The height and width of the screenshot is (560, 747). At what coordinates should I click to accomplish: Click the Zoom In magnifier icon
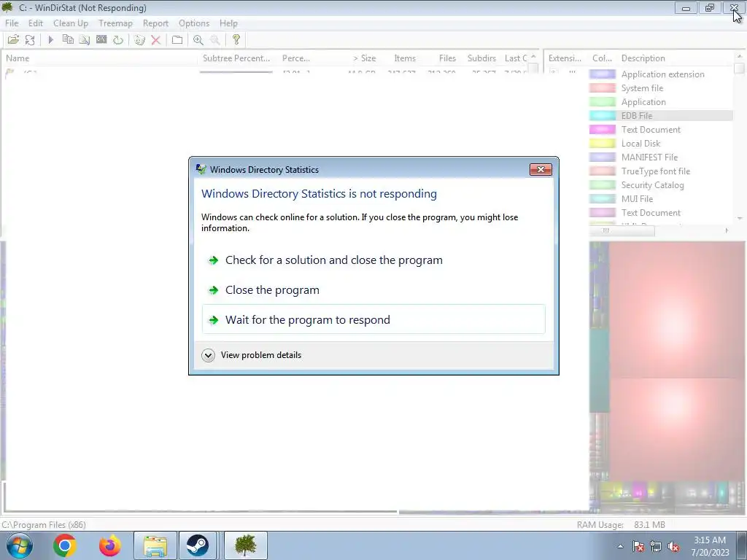(198, 40)
